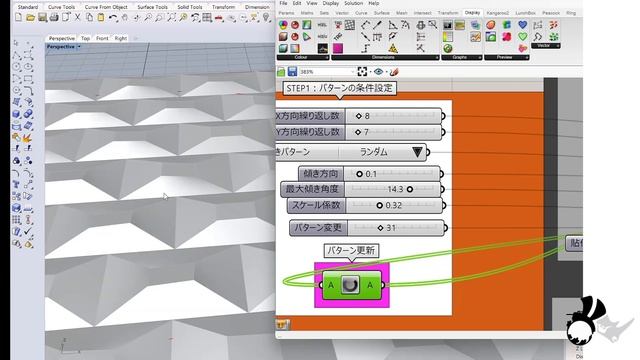Click the Gradient component icon
Image resolution: width=640 pixels, height=360 pixels.
[295, 49]
